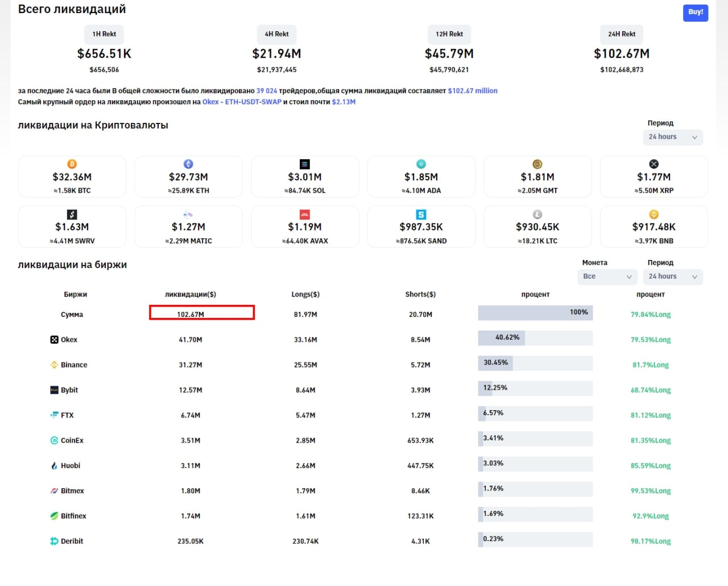Click Huobi 85.59%Long label
The height and width of the screenshot is (586, 728).
(x=651, y=465)
